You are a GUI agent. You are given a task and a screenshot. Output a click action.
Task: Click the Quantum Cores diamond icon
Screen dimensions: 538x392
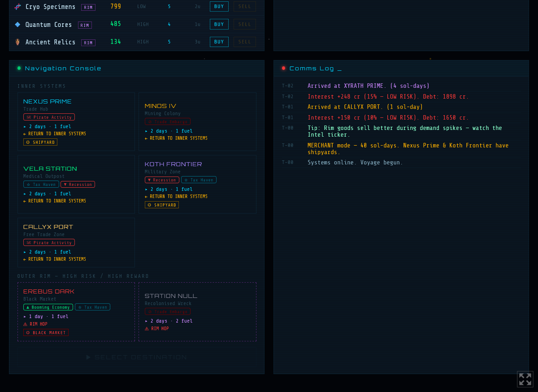pyautogui.click(x=17, y=25)
